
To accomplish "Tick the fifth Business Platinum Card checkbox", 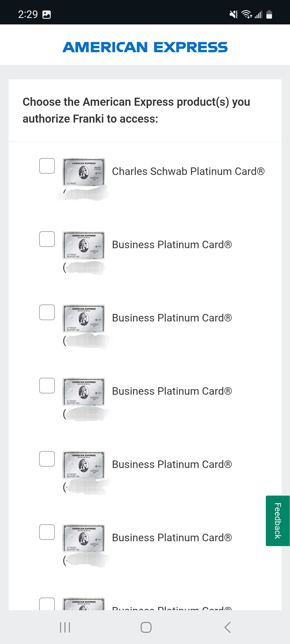I will point(47,532).
